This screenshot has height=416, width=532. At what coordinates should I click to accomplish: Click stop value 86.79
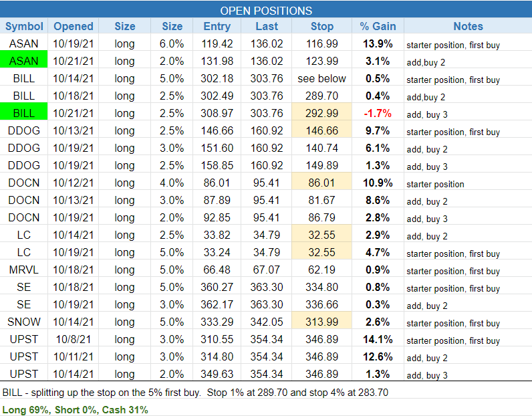tap(321, 217)
